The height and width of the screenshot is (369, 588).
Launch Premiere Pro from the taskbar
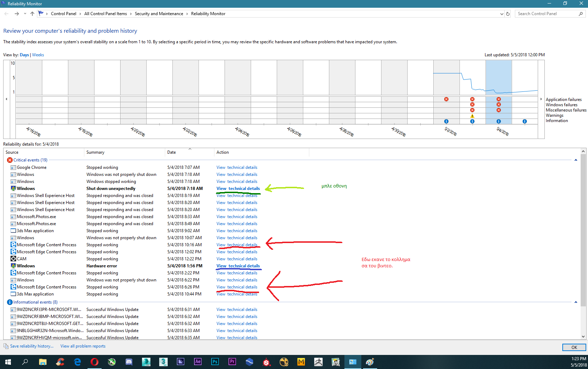coord(232,362)
